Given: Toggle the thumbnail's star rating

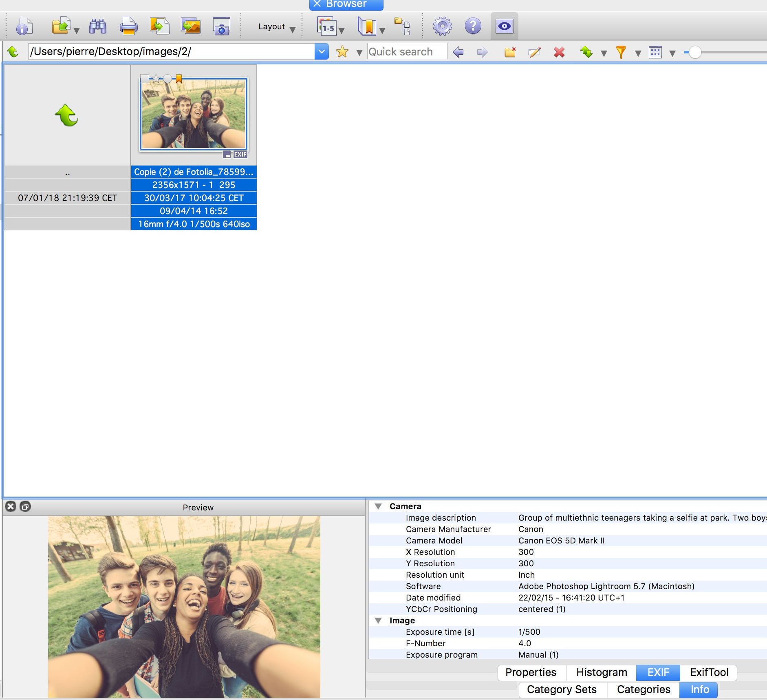Looking at the screenshot, I should coord(156,78).
